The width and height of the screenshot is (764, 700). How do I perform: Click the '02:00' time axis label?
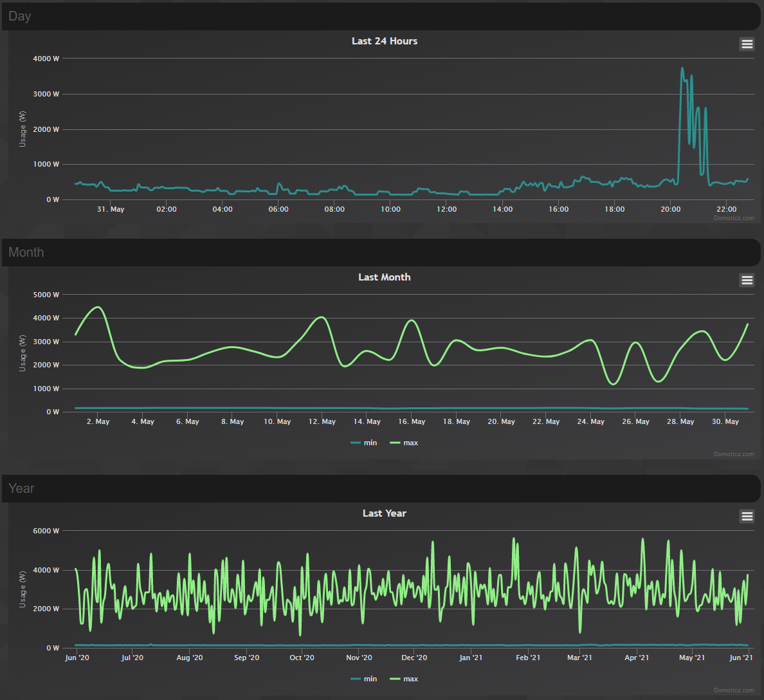[167, 209]
